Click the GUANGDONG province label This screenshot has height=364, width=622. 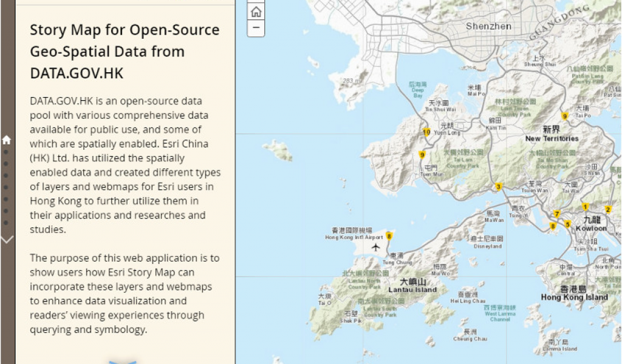(559, 22)
